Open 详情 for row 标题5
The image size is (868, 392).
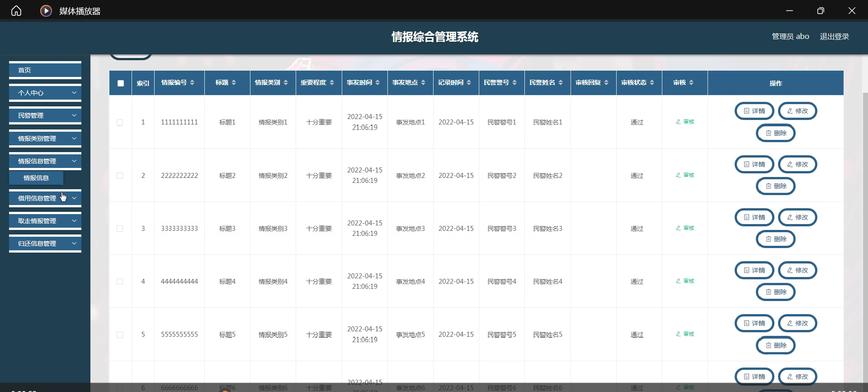click(x=755, y=323)
